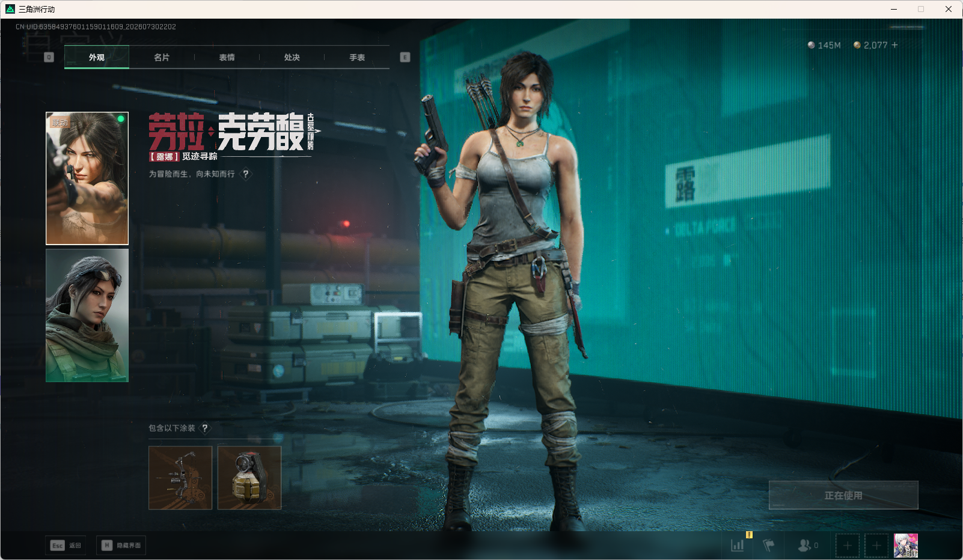963x560 pixels.
Task: Click the E next-tab key icon
Action: tap(405, 57)
